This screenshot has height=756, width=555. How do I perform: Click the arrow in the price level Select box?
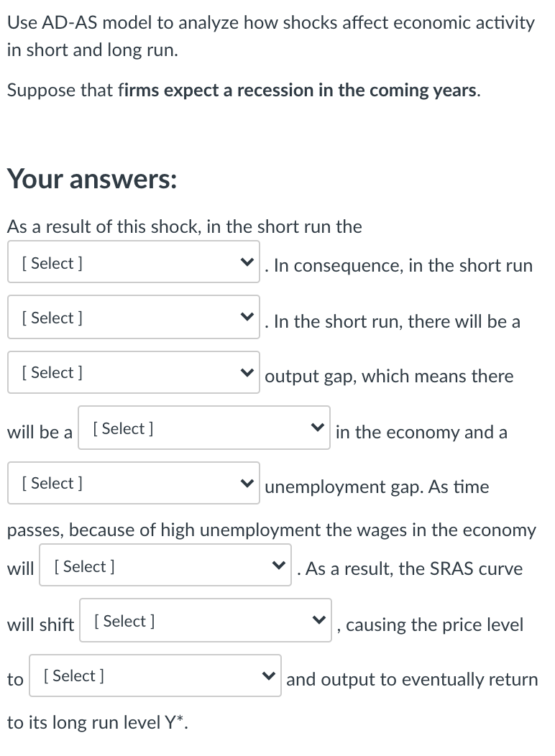tap(269, 674)
